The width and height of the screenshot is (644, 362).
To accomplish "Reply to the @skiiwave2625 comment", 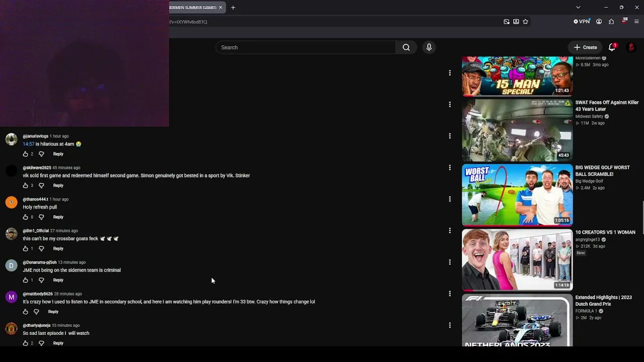I will coord(58,186).
